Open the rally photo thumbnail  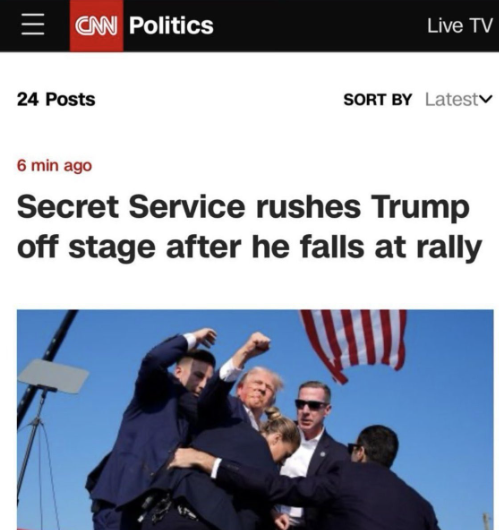pos(255,419)
